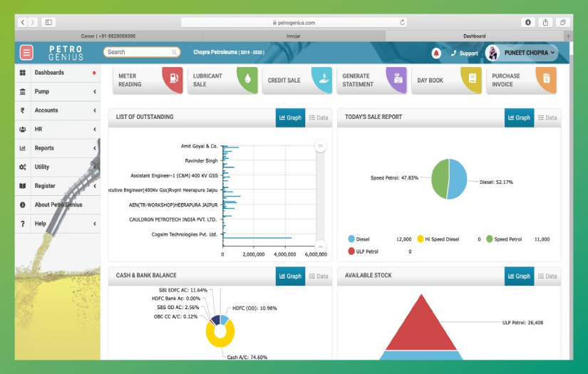Click the green oil drop icon
588x374 pixels.
(x=247, y=78)
